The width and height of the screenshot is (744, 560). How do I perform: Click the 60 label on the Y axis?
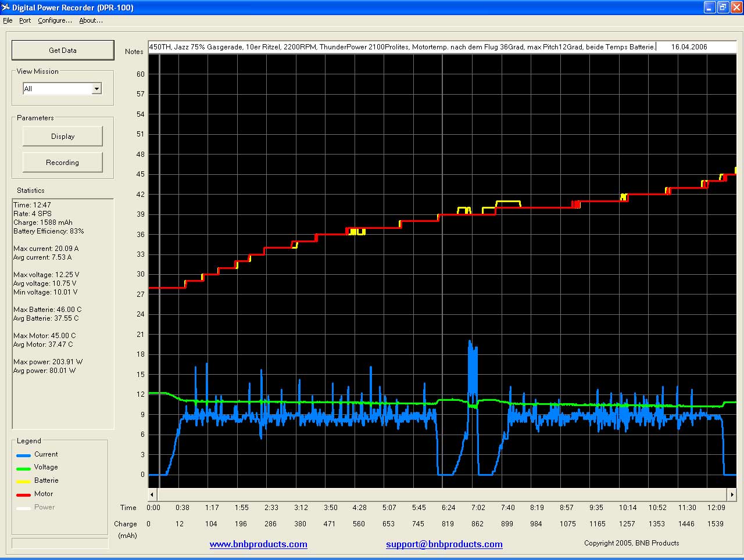coord(141,74)
